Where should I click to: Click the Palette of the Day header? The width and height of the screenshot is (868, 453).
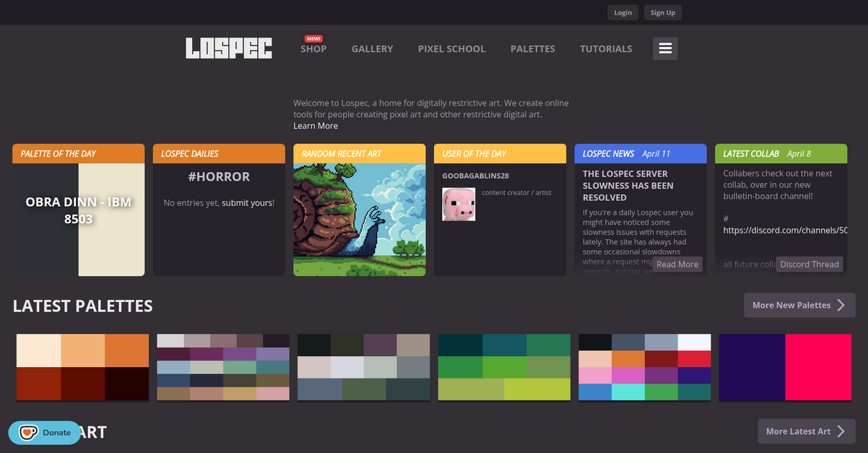pos(79,153)
